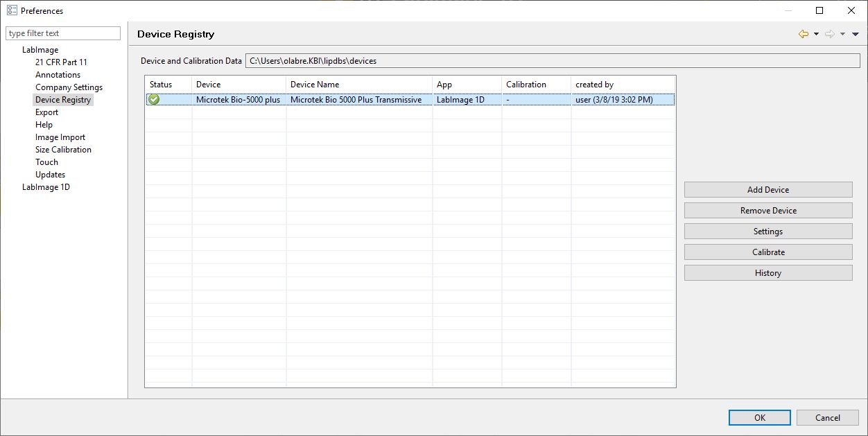
Task: Maximize the Preferences window
Action: point(819,10)
